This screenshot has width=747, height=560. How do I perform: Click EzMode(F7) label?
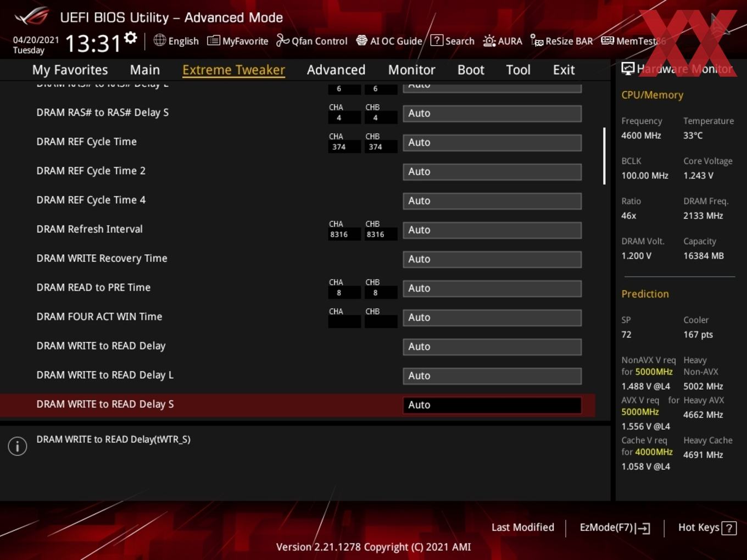tap(606, 527)
